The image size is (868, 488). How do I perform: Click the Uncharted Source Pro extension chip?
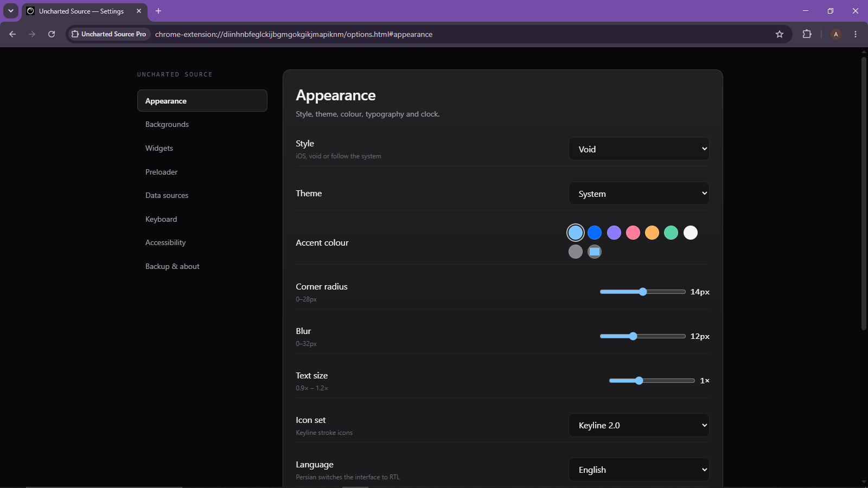click(109, 34)
